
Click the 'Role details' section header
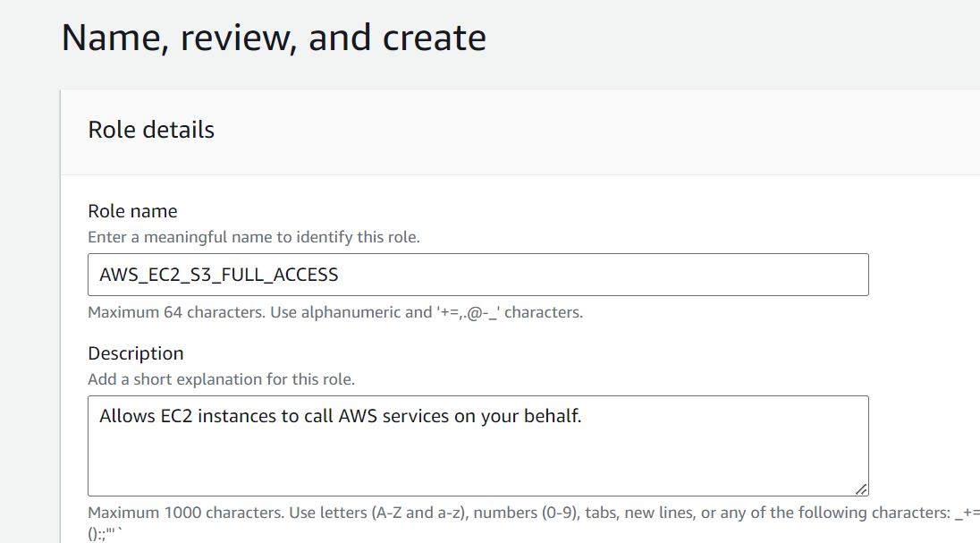[x=151, y=130]
